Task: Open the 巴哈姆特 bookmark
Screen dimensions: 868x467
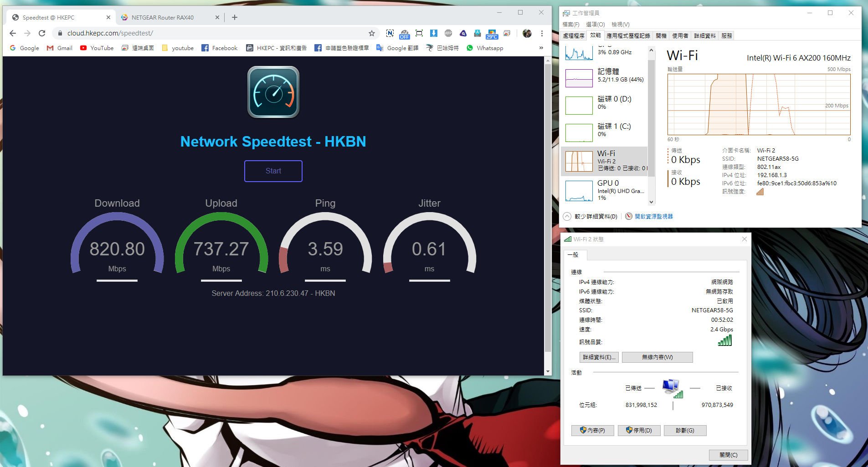Action: click(x=442, y=48)
